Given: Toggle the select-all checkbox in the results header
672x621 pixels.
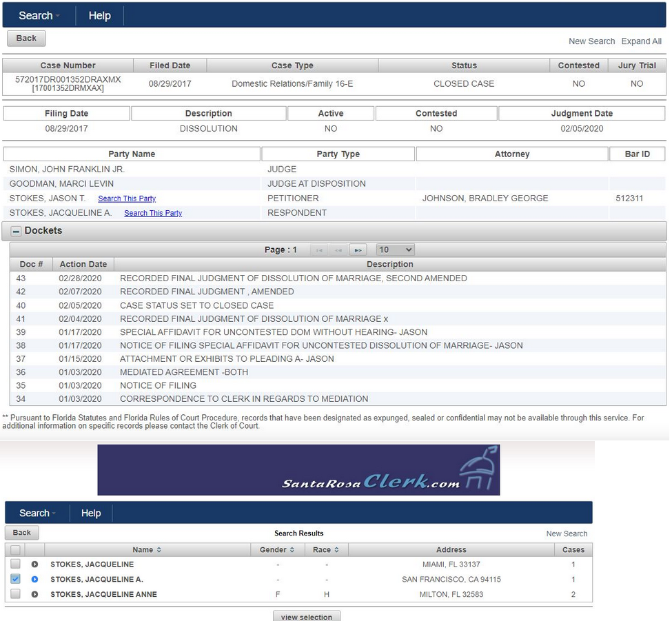Looking at the screenshot, I should 15,550.
